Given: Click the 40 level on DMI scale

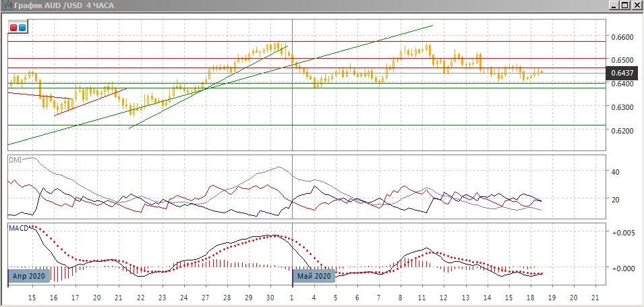Looking at the screenshot, I should click(615, 171).
